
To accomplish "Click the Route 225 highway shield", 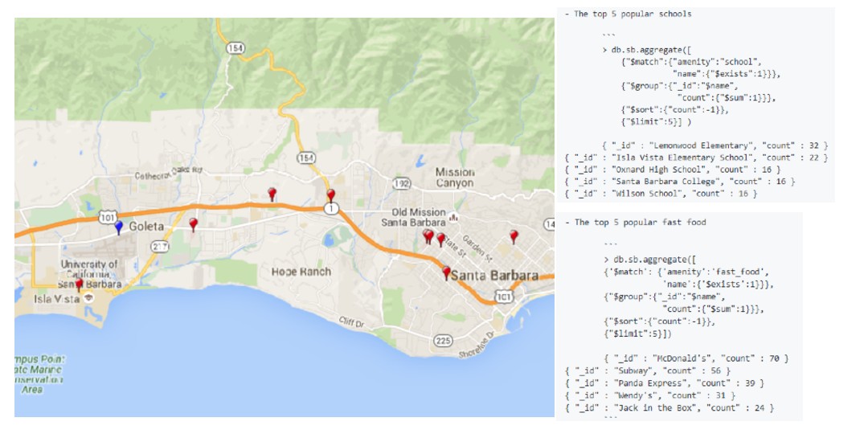I will coord(443,341).
